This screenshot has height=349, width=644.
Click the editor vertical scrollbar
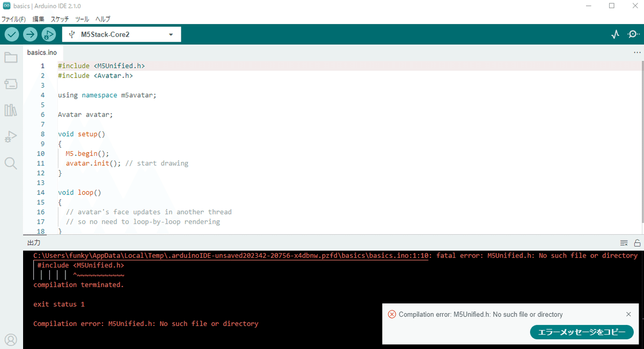click(x=642, y=142)
